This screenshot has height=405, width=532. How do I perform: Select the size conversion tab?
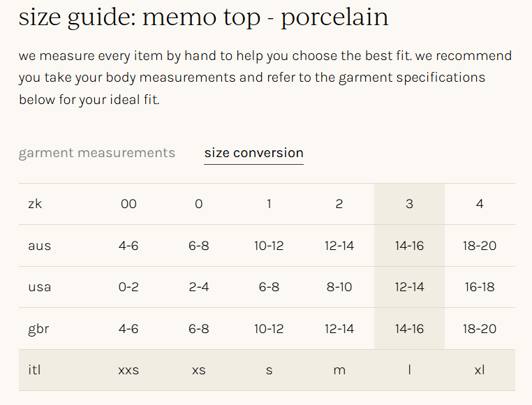pos(253,153)
